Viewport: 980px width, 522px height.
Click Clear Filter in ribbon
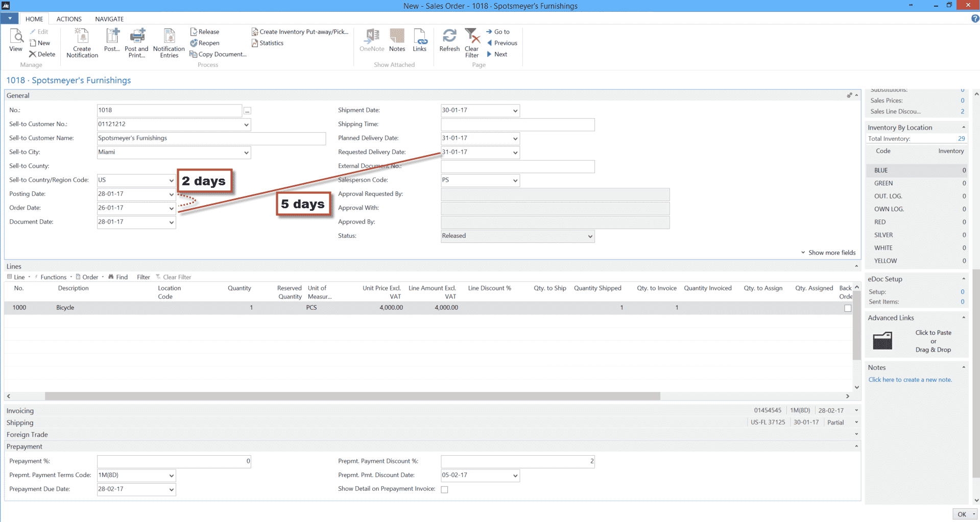tap(472, 43)
